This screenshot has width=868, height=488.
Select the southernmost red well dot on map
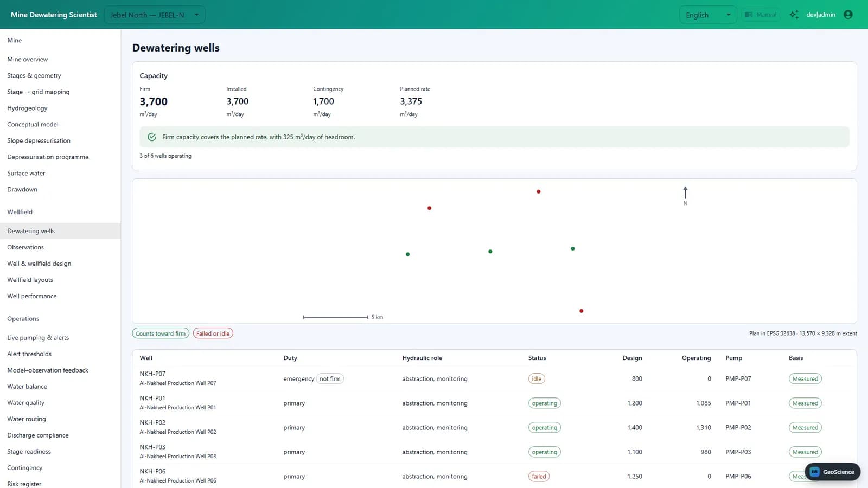click(x=581, y=311)
